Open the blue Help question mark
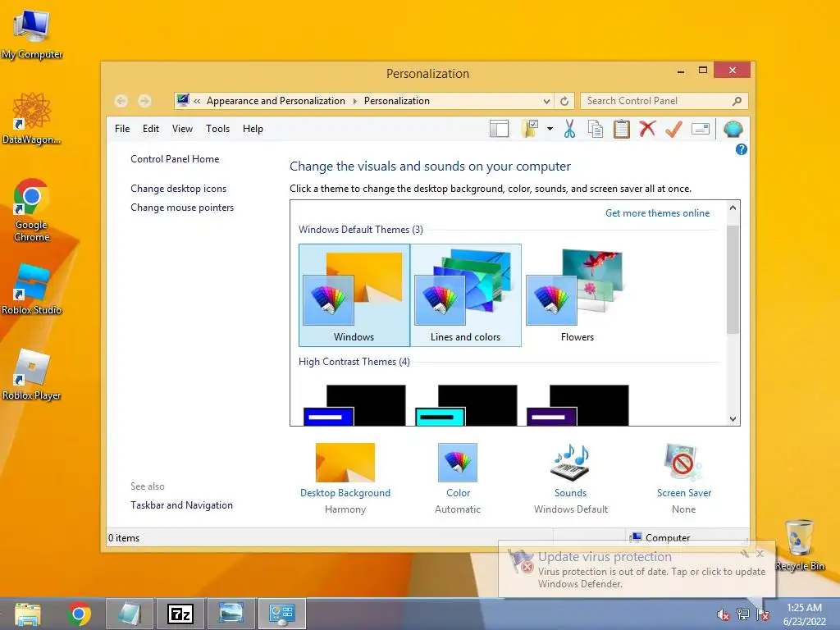Image resolution: width=840 pixels, height=630 pixels. (x=742, y=149)
